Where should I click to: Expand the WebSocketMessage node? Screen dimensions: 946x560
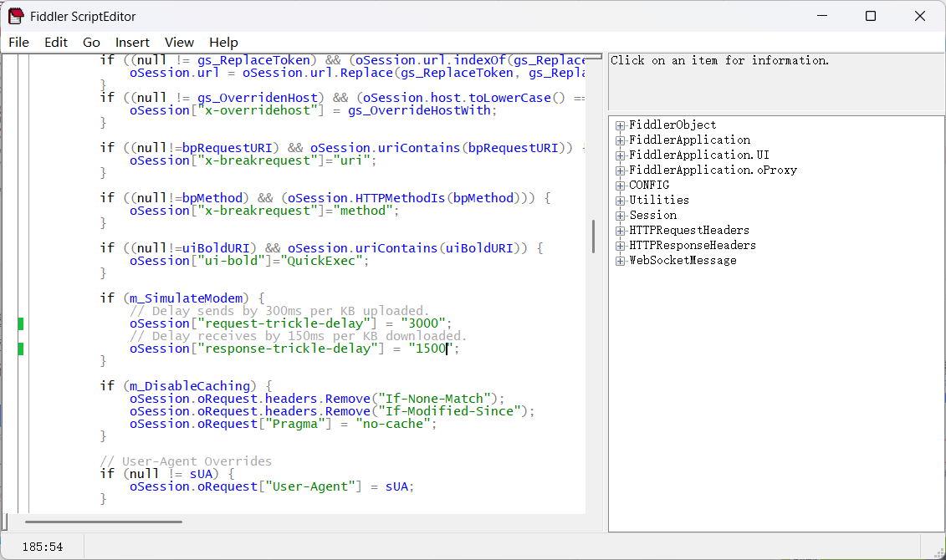click(620, 261)
